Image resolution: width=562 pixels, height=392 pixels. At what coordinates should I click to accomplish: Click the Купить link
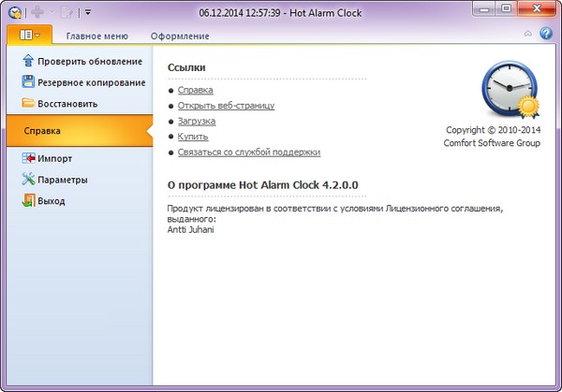(x=193, y=137)
